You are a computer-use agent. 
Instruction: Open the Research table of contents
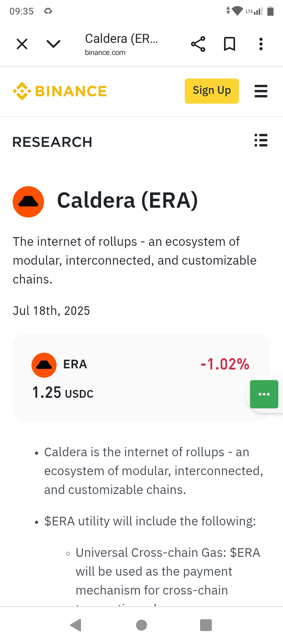(261, 140)
